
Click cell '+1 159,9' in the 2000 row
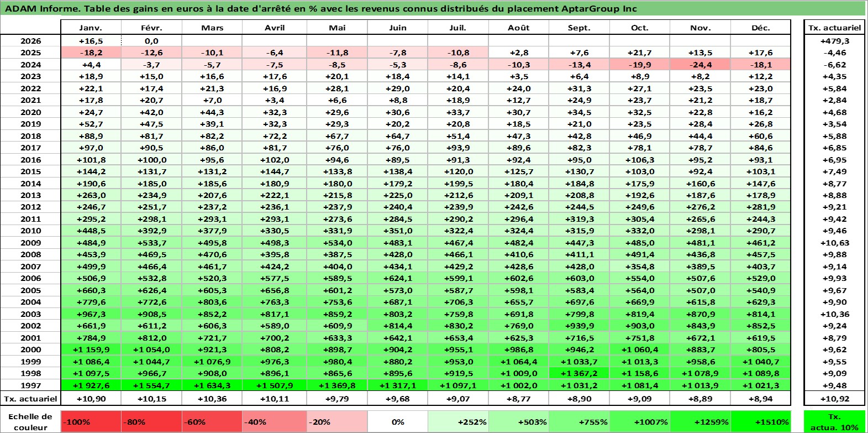click(x=91, y=349)
